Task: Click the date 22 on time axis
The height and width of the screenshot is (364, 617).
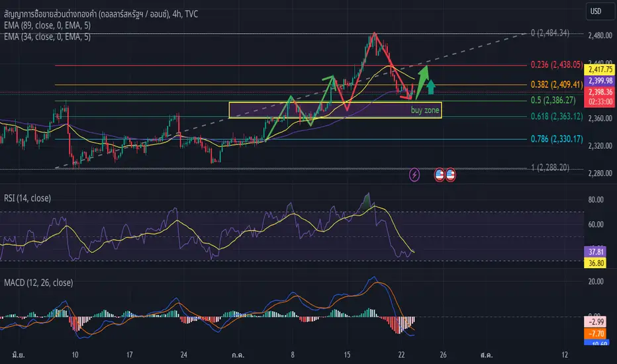Action: 401,355
